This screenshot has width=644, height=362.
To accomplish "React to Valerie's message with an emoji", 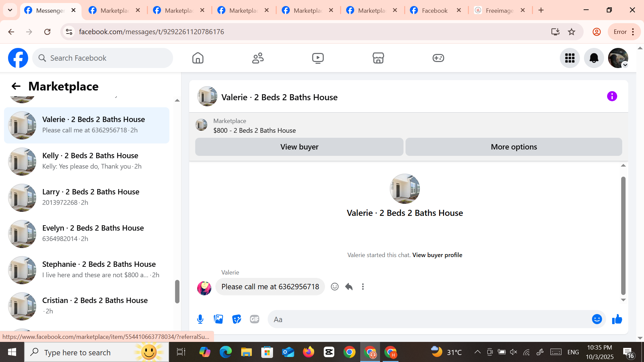I will (x=335, y=287).
